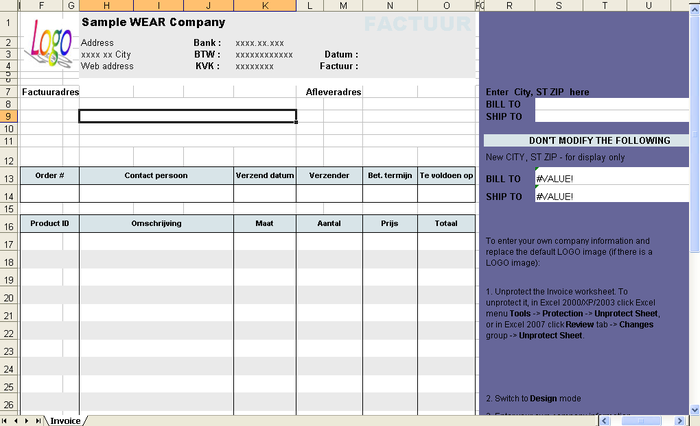Click the Verzender header cell
This screenshot has width=700, height=426.
click(329, 175)
